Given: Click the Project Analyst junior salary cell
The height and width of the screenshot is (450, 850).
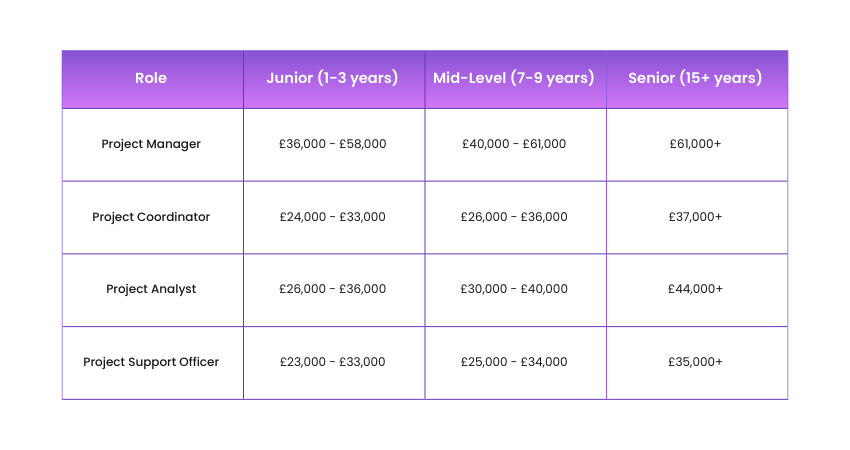Looking at the screenshot, I should click(333, 289).
